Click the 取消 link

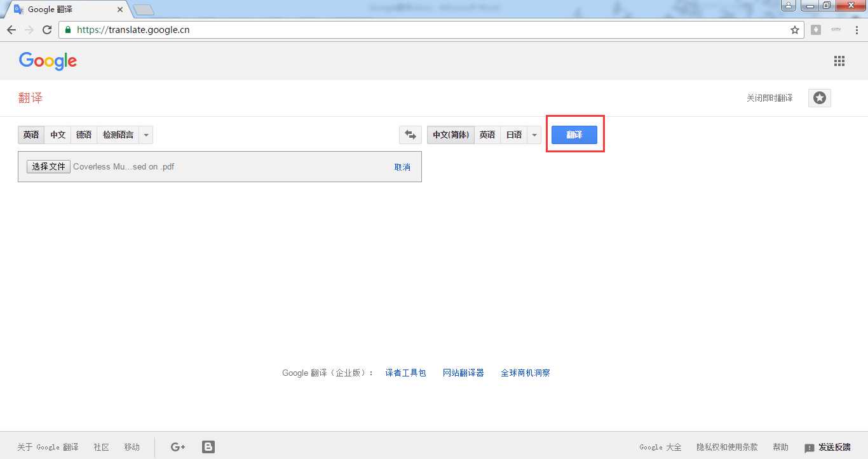click(x=402, y=167)
